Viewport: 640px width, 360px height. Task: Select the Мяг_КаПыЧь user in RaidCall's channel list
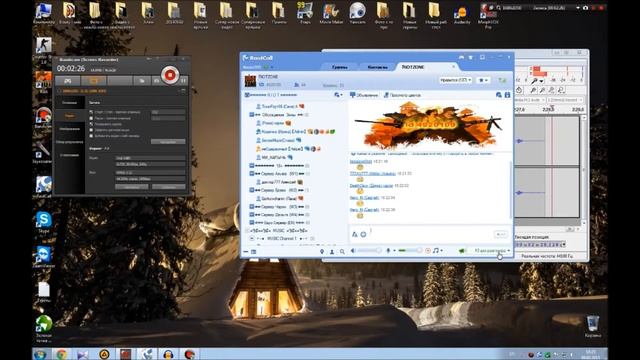point(274,157)
